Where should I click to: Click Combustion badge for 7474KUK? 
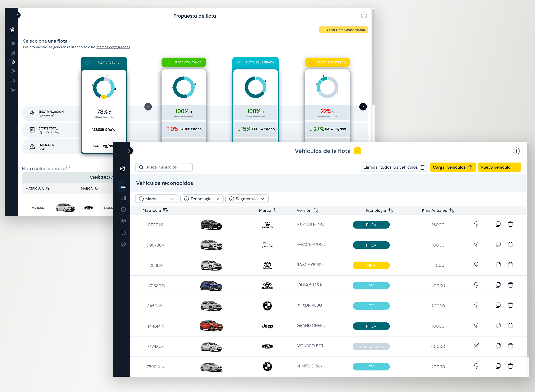coord(371,347)
